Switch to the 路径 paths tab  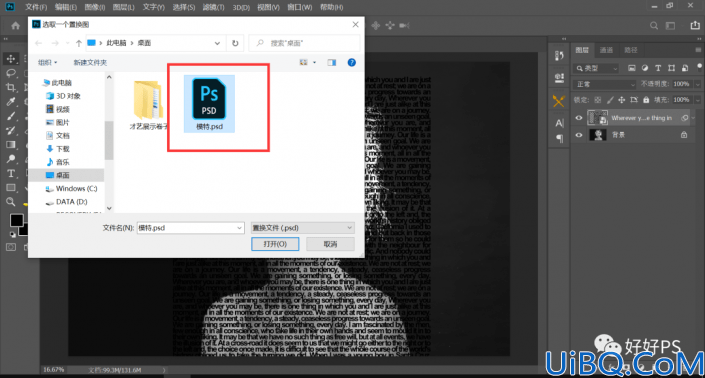click(x=630, y=50)
